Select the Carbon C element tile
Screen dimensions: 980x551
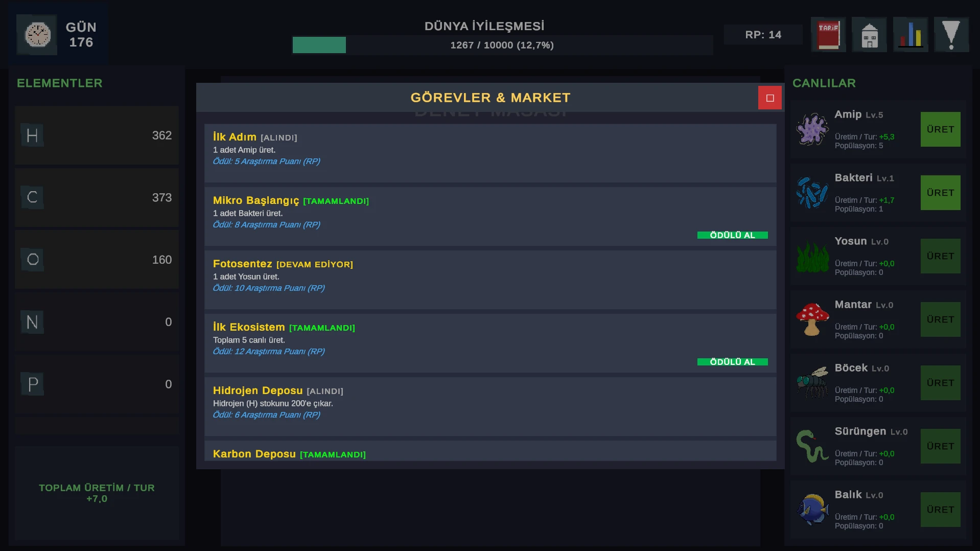tap(97, 198)
